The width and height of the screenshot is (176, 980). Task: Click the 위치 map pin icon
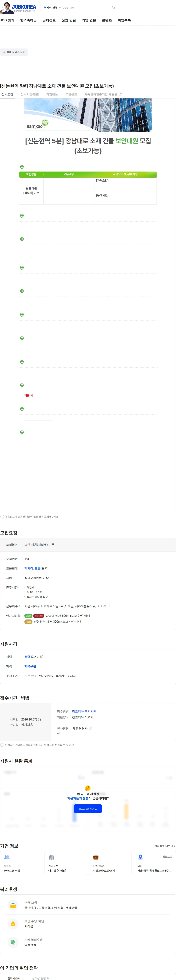click(140, 857)
